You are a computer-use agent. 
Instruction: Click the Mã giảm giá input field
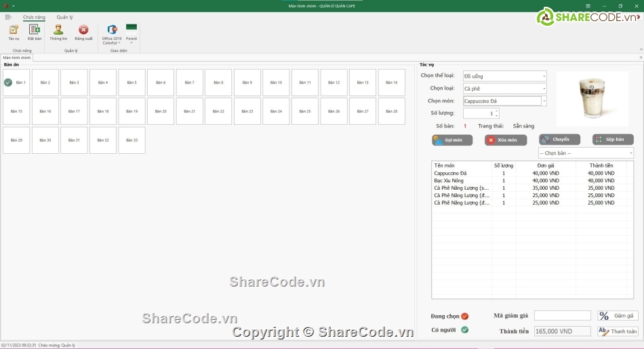coord(562,316)
